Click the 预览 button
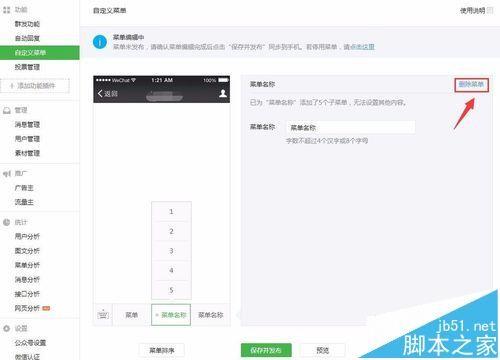The width and height of the screenshot is (500, 360). point(322,350)
